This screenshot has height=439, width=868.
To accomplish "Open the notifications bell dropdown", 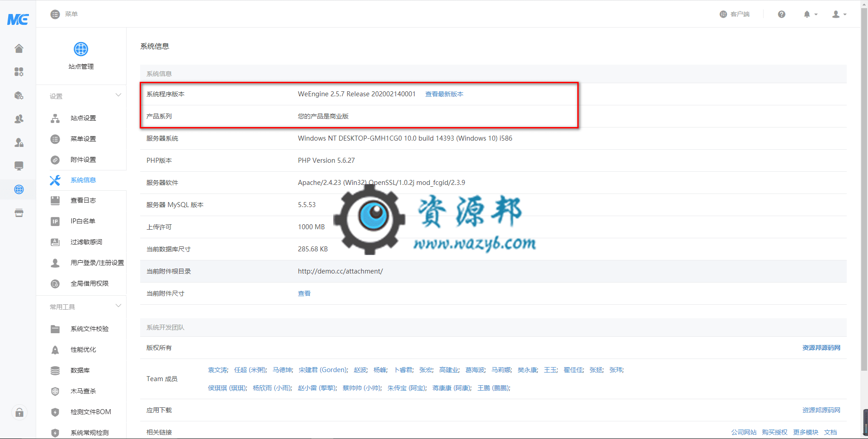I will [x=811, y=14].
